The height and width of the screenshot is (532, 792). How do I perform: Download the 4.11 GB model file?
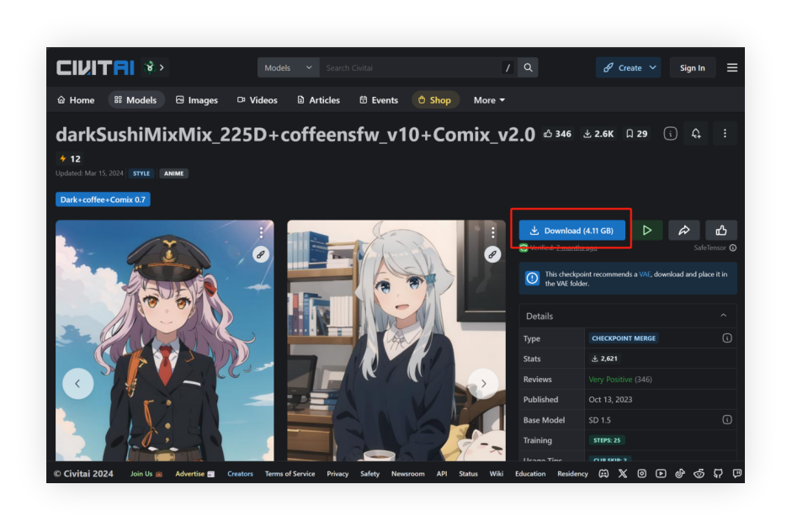[571, 230]
